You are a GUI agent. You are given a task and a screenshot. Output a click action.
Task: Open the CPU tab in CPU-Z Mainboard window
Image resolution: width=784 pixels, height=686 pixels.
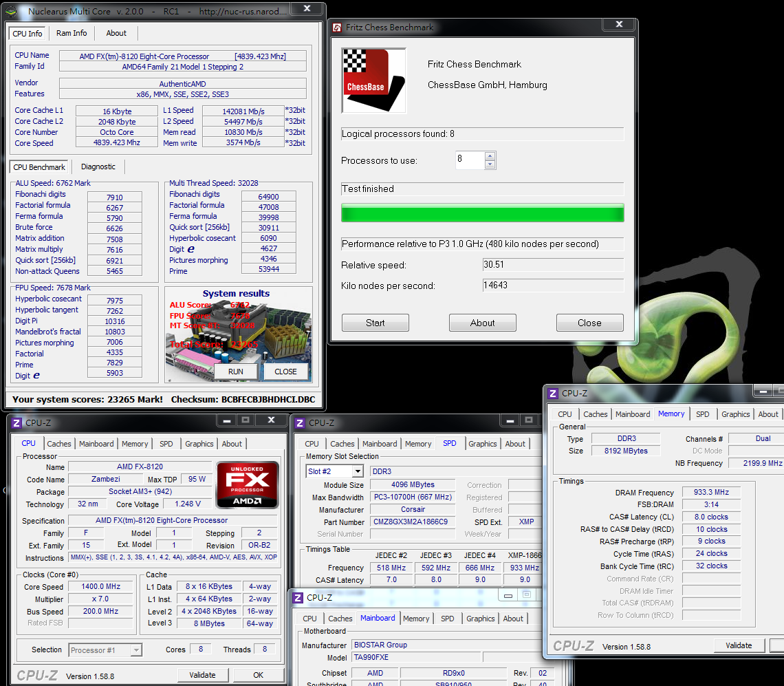point(309,619)
